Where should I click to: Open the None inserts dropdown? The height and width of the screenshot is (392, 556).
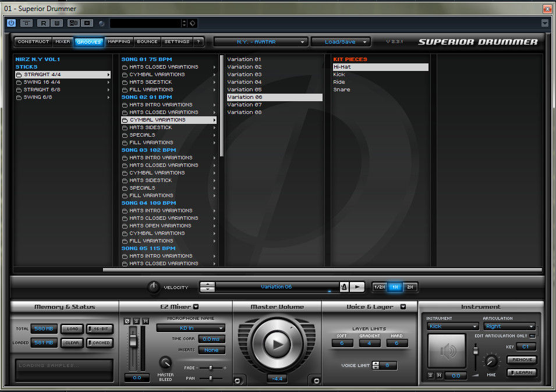click(211, 350)
